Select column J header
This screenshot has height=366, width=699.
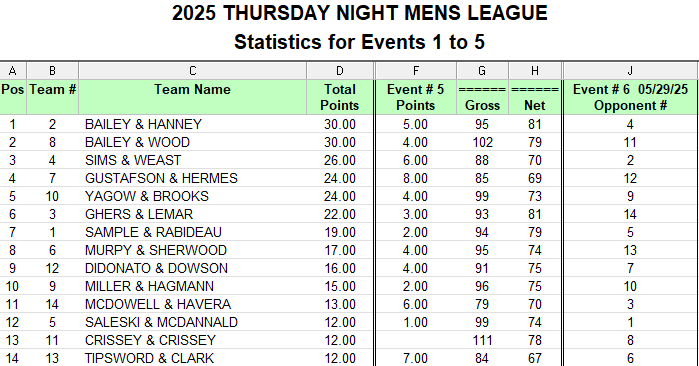point(630,71)
